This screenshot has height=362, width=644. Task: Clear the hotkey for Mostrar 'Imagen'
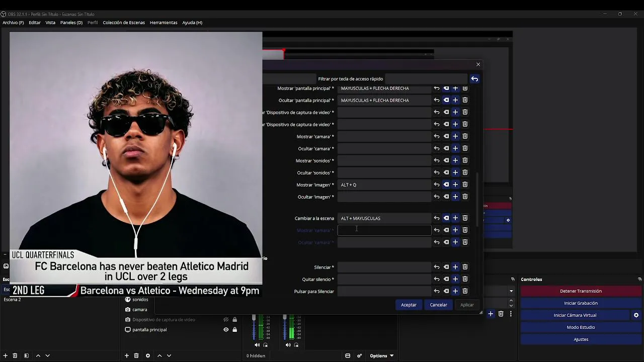[446, 185]
